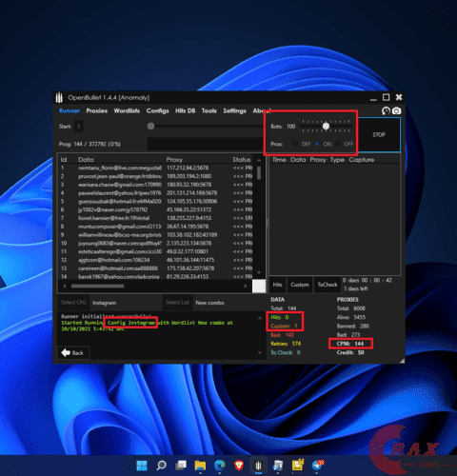Click the Capture column header in the hits list
This screenshot has width=457, height=476.
click(x=362, y=160)
